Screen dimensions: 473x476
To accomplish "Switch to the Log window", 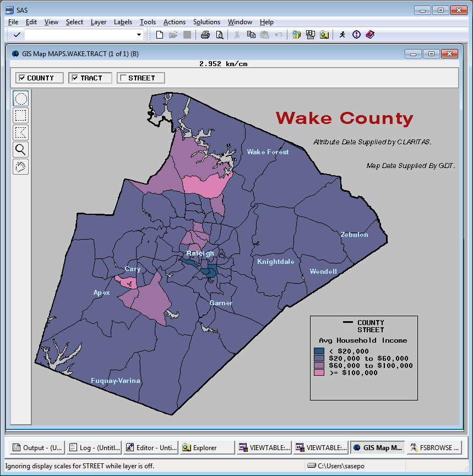I will [94, 447].
